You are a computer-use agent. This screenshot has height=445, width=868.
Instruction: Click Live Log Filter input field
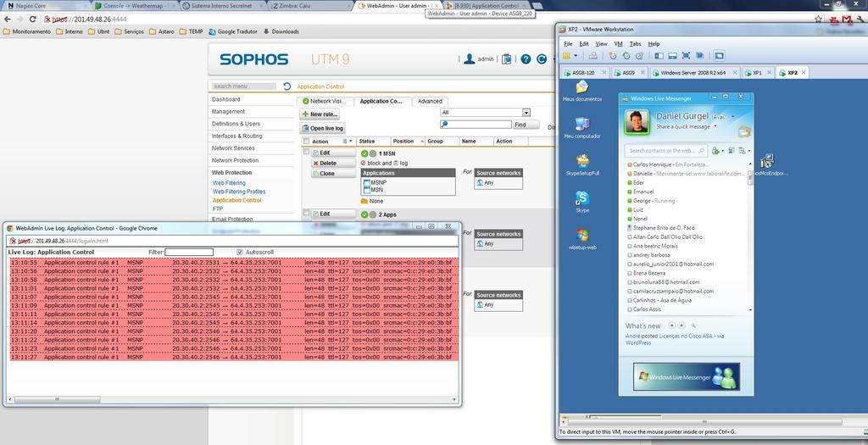pyautogui.click(x=189, y=252)
